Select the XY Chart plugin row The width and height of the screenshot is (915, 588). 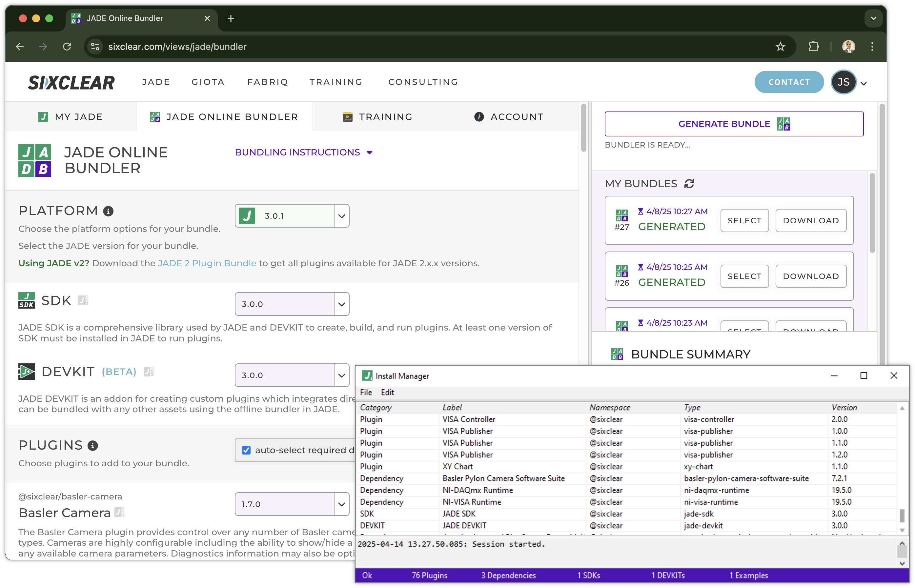626,467
